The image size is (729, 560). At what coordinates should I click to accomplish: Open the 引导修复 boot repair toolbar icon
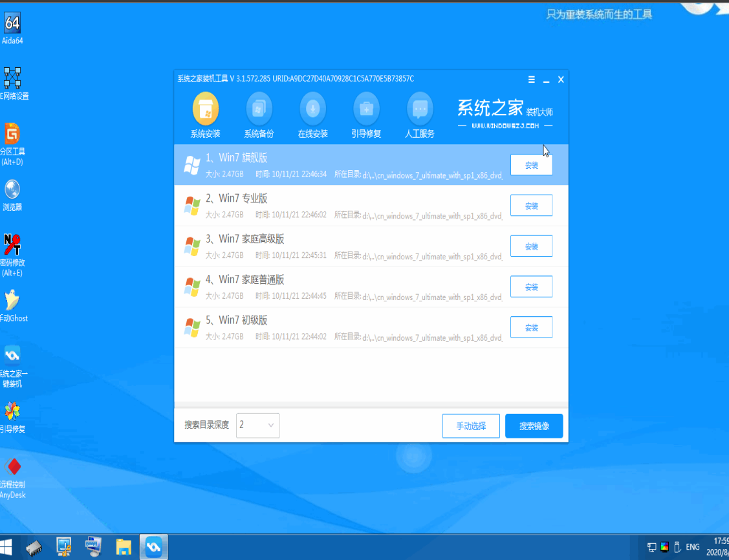tap(366, 110)
